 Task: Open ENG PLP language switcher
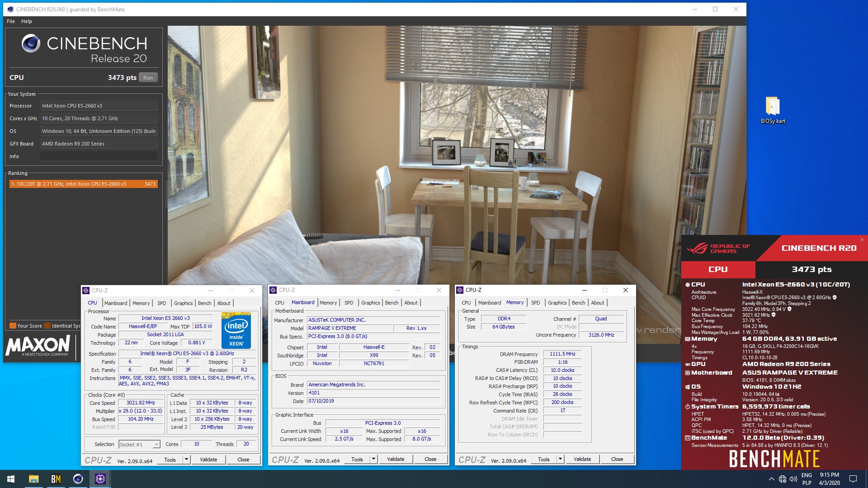coord(807,479)
